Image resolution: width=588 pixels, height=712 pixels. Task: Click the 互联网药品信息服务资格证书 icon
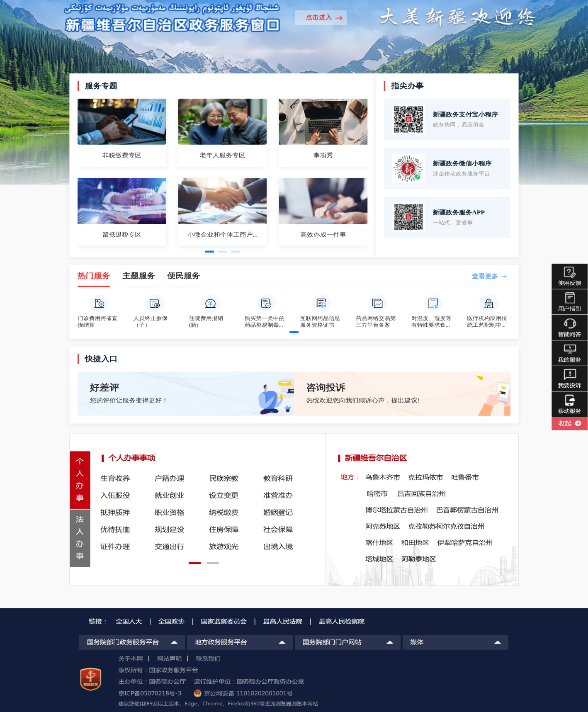(321, 304)
